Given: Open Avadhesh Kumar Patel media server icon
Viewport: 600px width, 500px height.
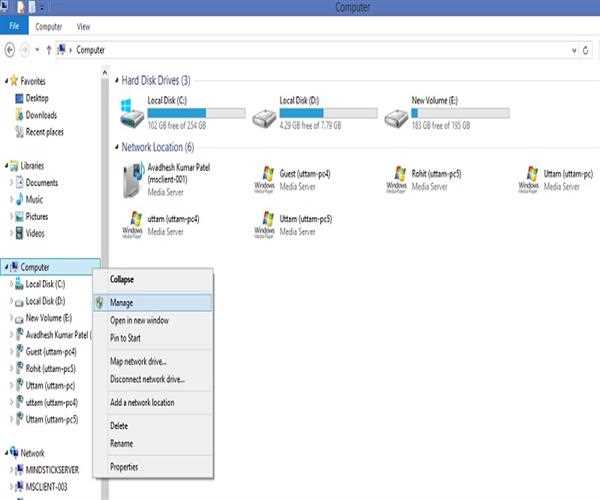Looking at the screenshot, I should 132,180.
